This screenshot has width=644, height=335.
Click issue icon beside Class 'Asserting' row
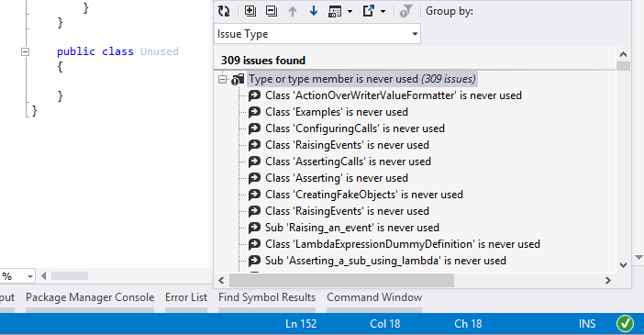255,178
